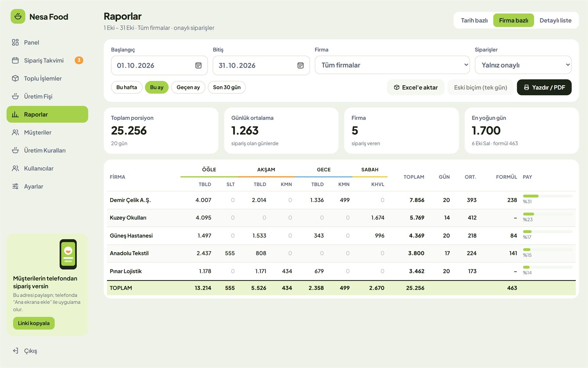Select the Son 30 gün quick range
The height and width of the screenshot is (368, 588).
point(227,87)
